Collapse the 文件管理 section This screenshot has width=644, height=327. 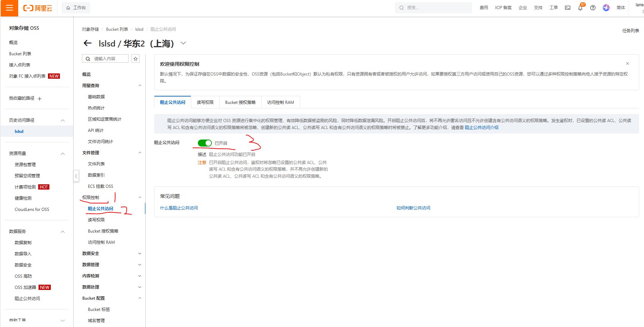click(140, 153)
